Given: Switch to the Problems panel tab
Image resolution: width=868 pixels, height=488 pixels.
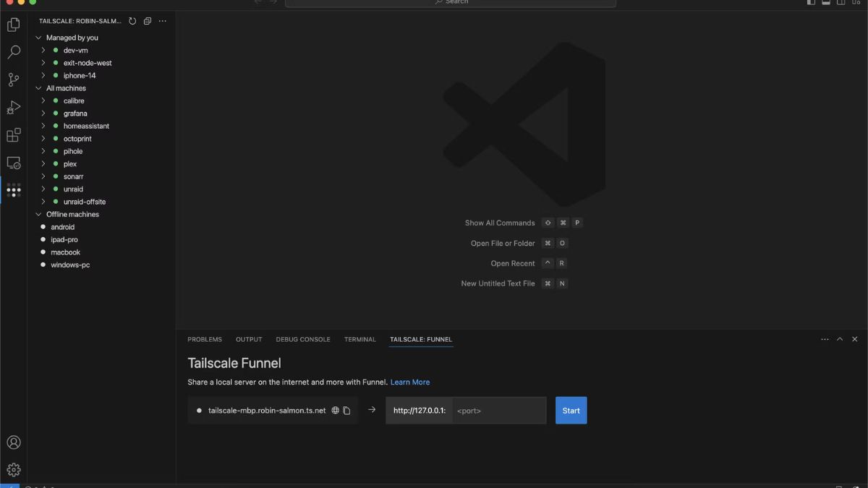Looking at the screenshot, I should (205, 339).
